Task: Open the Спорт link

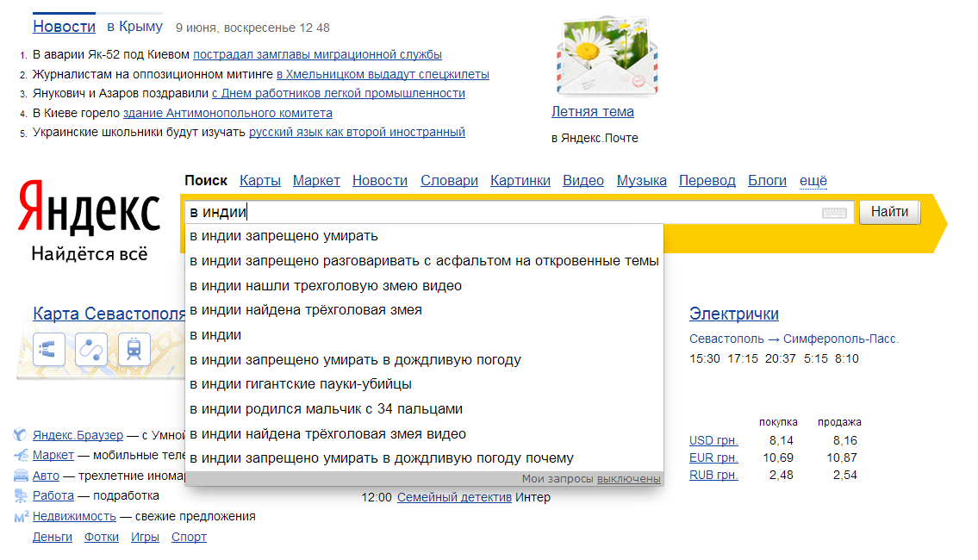Action: (189, 537)
